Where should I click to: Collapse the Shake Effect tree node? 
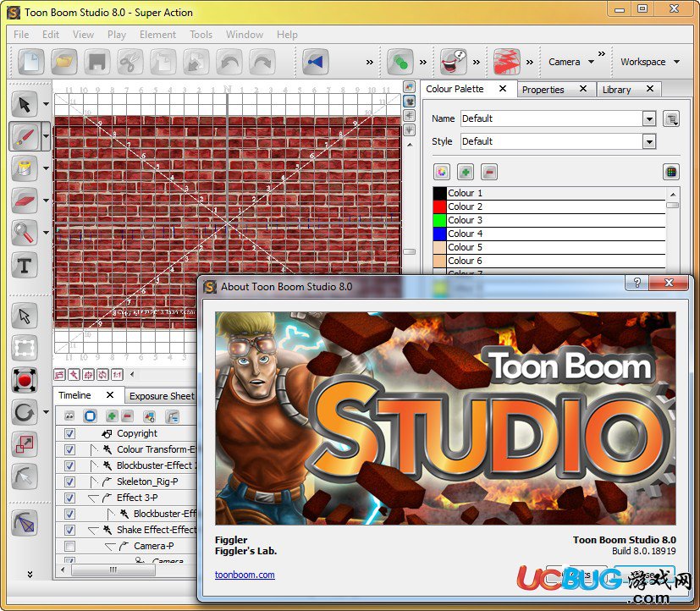(93, 531)
